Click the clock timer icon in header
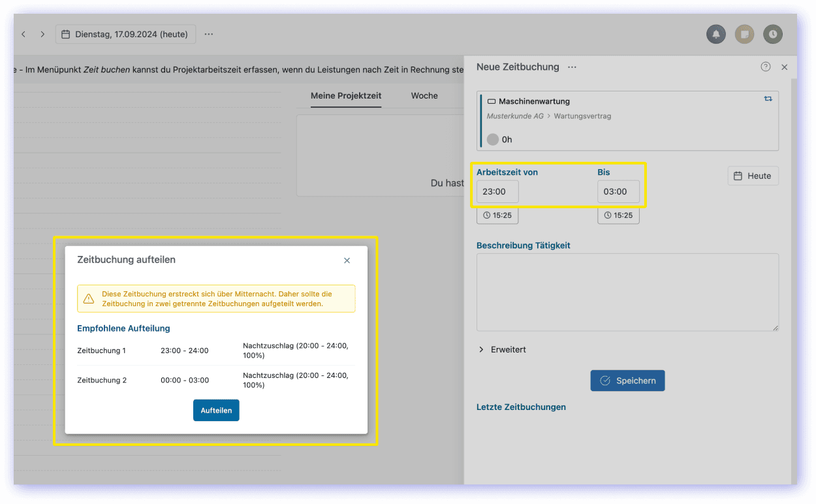Image resolution: width=816 pixels, height=504 pixels. pyautogui.click(x=773, y=34)
